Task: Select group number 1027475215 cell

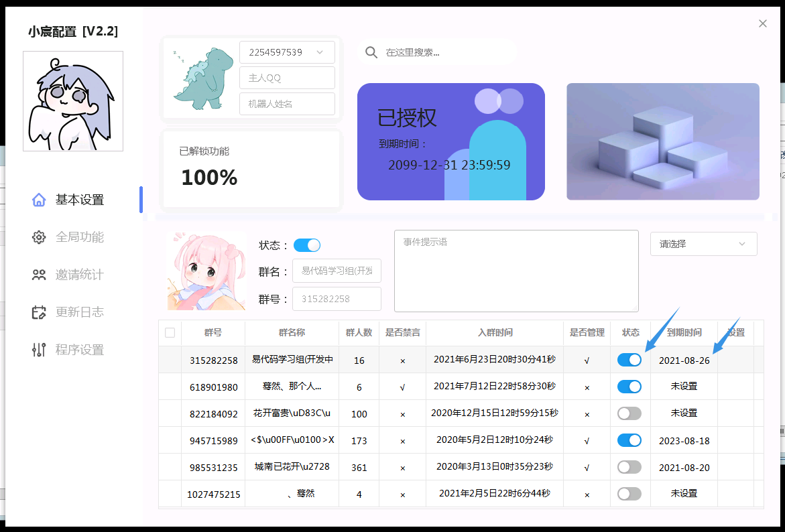Action: (x=213, y=494)
